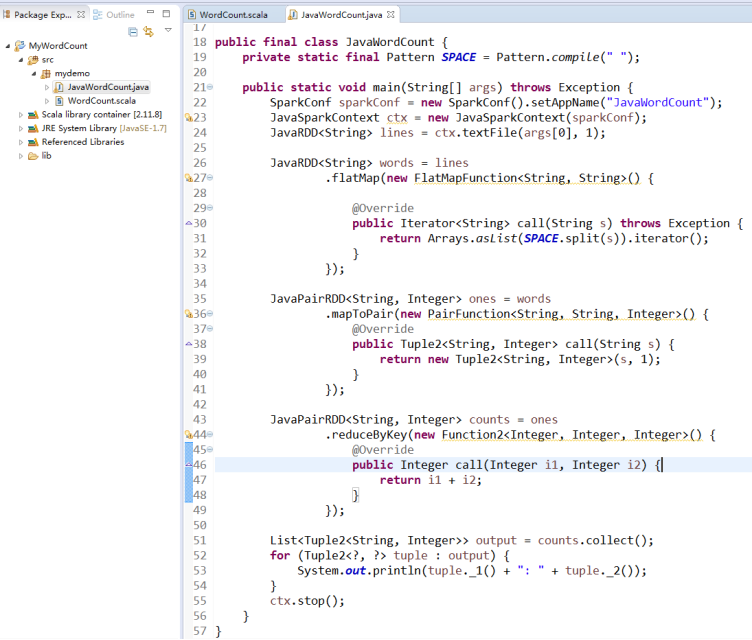Select JRE System Library [JavaSE-1.7]
Image resolution: width=752 pixels, height=640 pixels.
(104, 129)
